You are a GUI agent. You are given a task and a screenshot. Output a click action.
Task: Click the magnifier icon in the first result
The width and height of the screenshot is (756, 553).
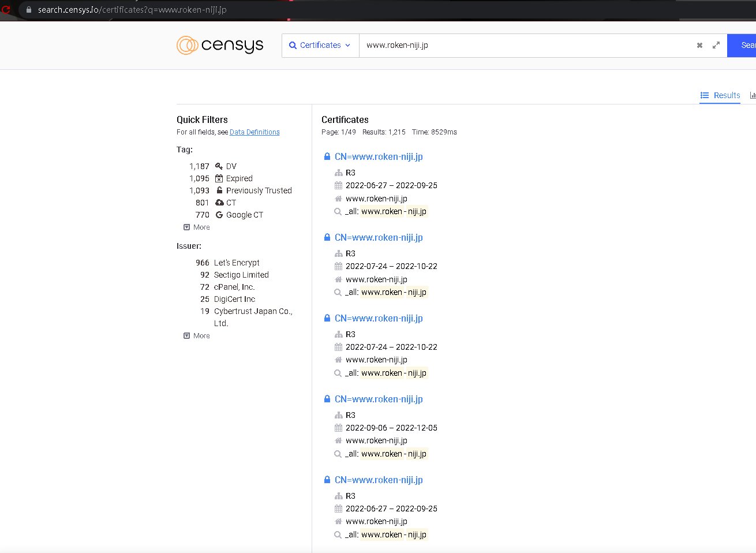pyautogui.click(x=338, y=212)
